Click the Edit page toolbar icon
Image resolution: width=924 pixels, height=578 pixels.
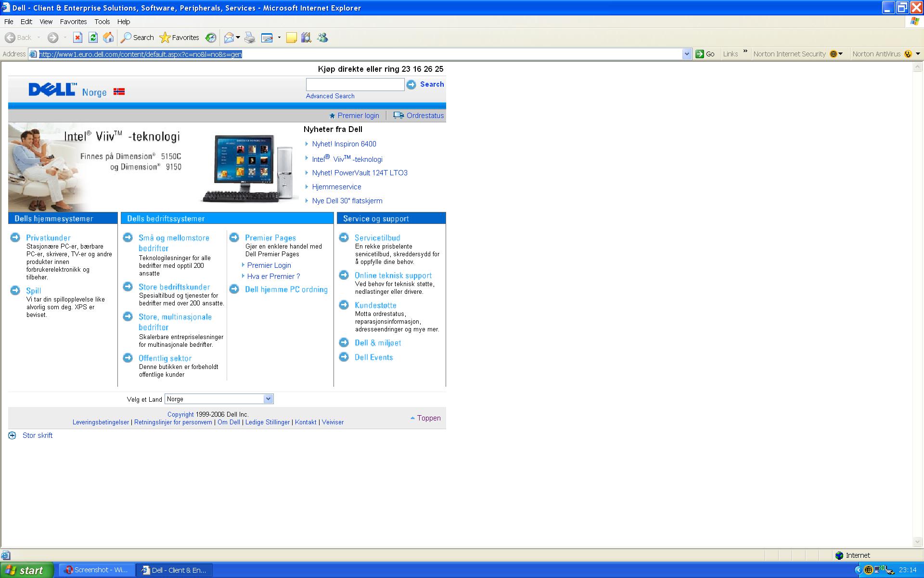pos(267,38)
